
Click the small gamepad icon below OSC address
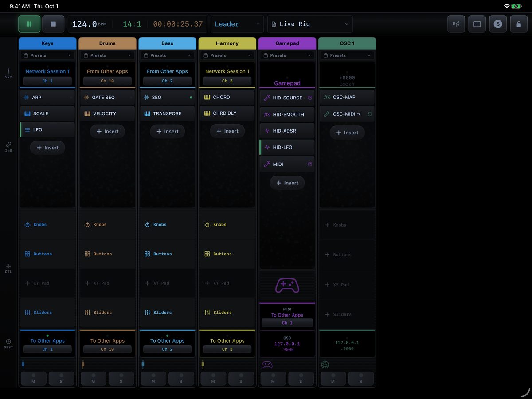coord(266,365)
